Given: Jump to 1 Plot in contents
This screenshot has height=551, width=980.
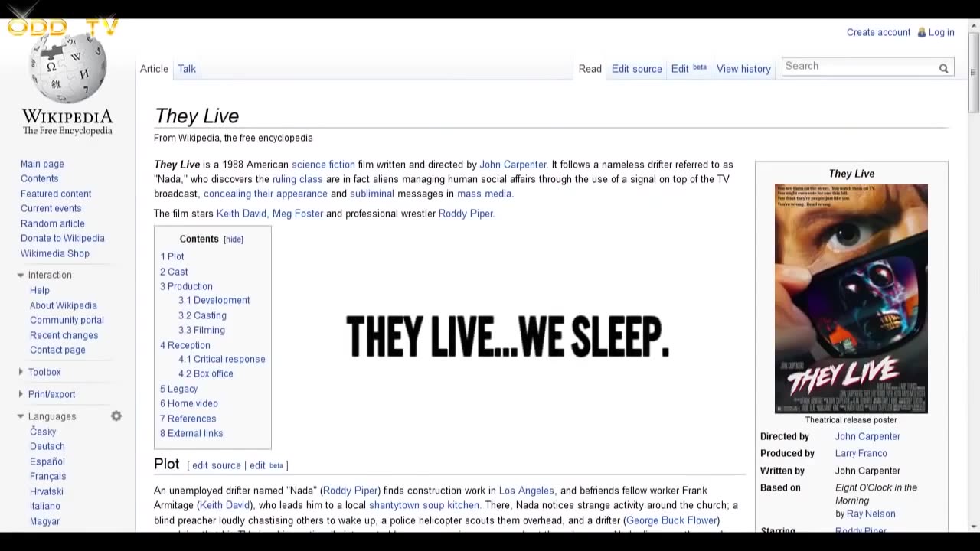Looking at the screenshot, I should tap(172, 256).
